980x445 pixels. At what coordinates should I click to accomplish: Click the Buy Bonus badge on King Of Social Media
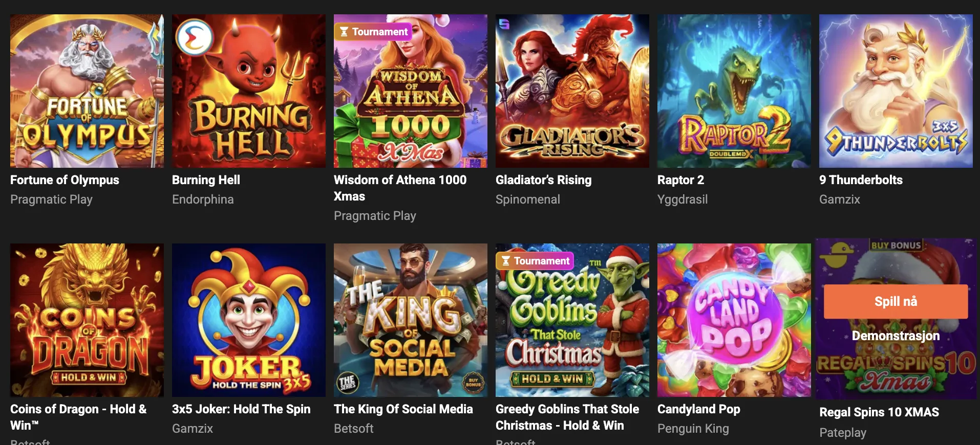[473, 382]
